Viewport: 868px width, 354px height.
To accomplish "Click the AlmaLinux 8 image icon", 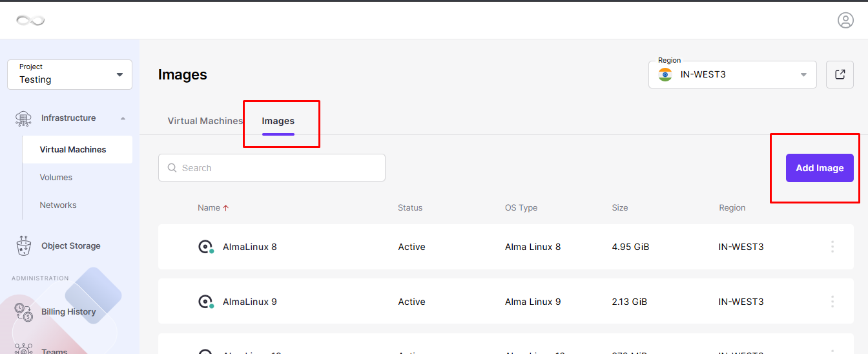I will [206, 247].
